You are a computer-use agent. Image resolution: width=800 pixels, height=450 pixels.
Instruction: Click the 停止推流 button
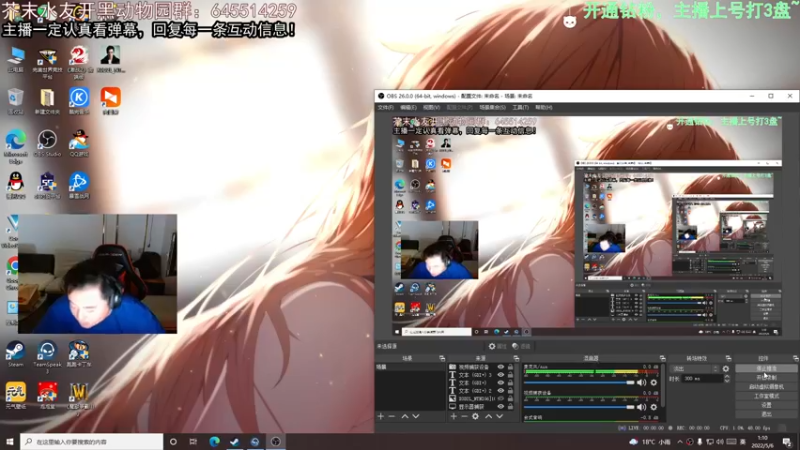[x=766, y=368]
